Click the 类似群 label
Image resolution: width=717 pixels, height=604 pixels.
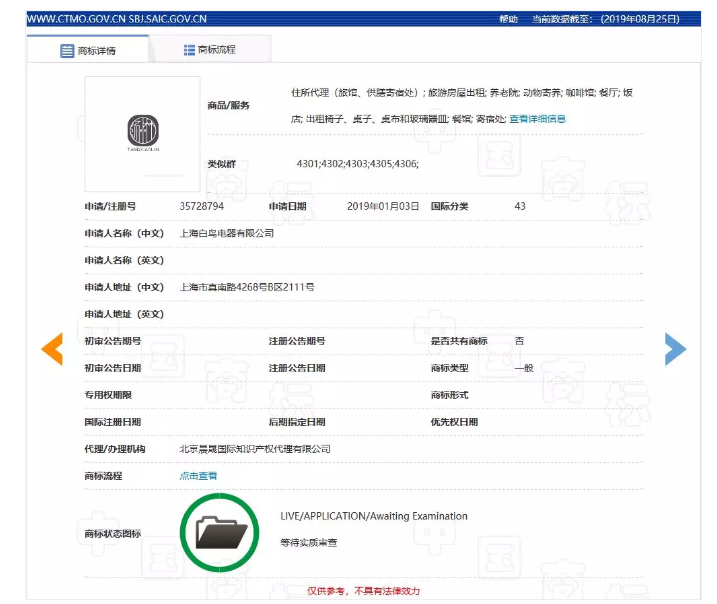pos(221,164)
